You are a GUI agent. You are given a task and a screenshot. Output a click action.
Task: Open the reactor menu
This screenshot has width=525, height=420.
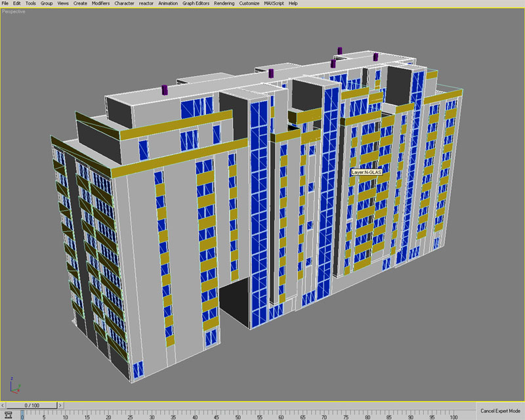(x=146, y=3)
